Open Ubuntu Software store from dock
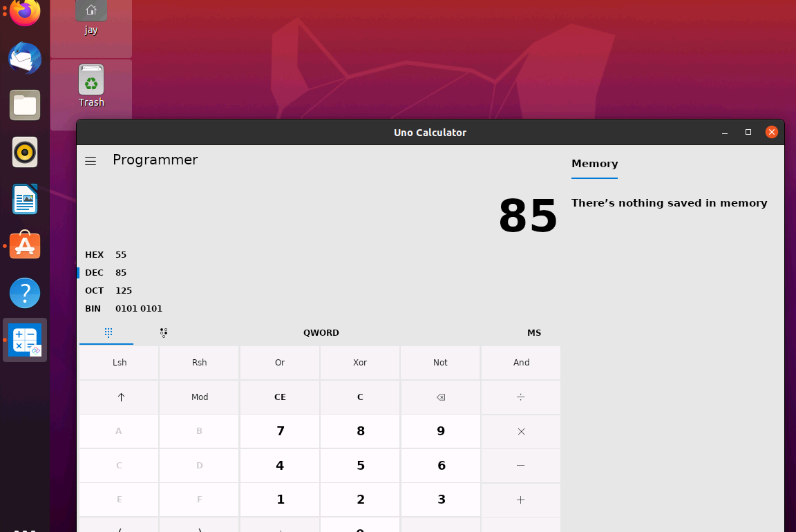This screenshot has width=796, height=532. (24, 246)
